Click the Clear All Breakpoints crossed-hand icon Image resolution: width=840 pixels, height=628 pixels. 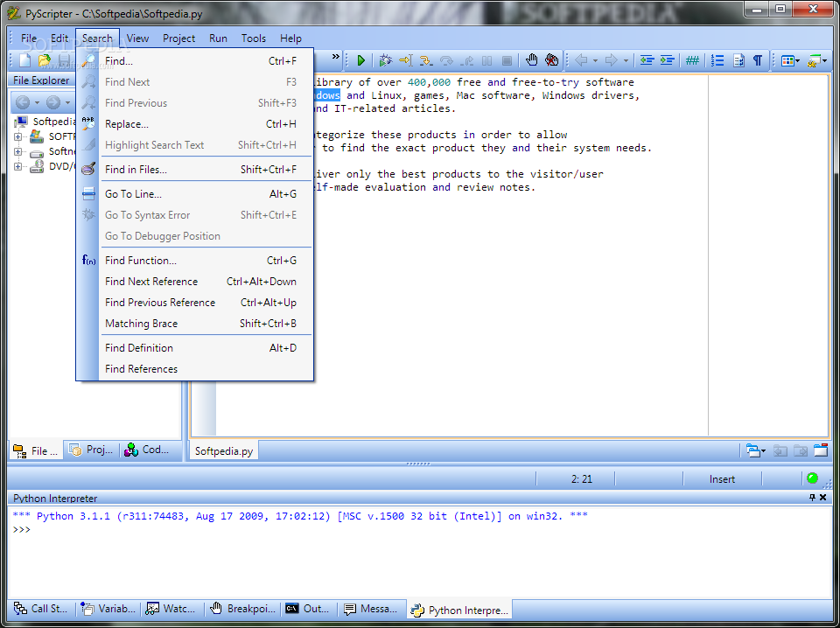click(551, 60)
